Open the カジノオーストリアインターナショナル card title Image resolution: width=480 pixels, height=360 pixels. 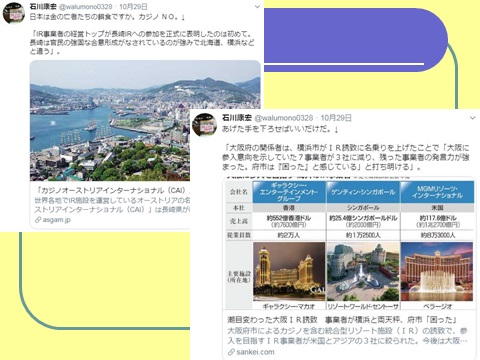point(112,190)
